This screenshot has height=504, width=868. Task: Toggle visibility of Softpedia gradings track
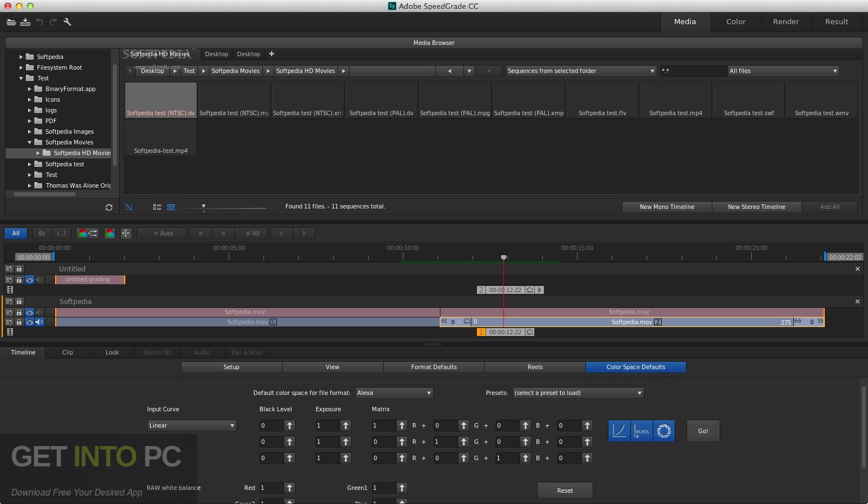[29, 312]
